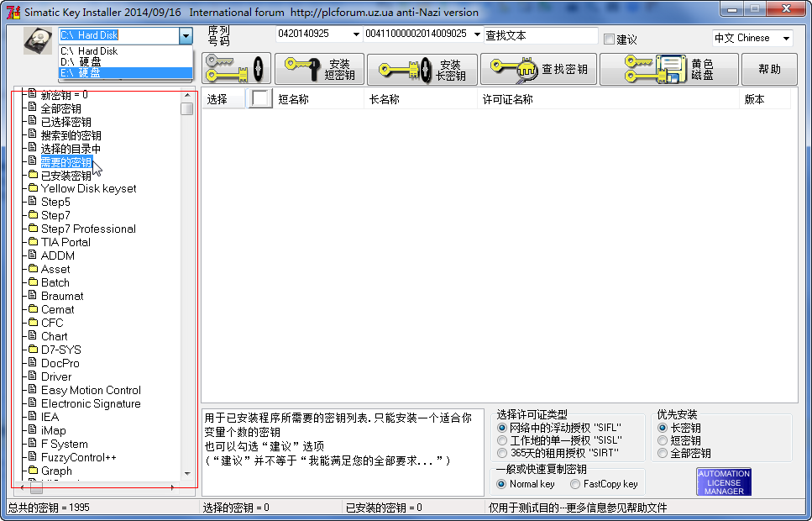The height and width of the screenshot is (521, 812).
Task: Select C:\ Hard Disk in drive list
Action: coord(125,50)
